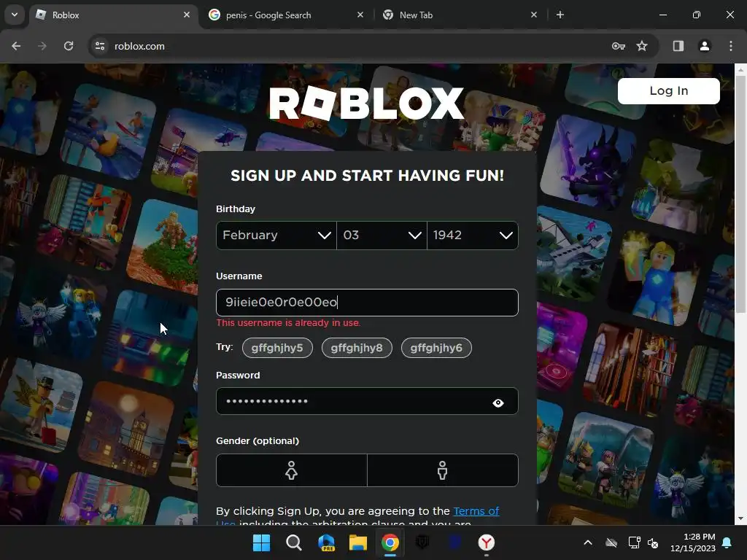Screen dimensions: 747x560
Task: Open the notifications bell icon
Action: [x=727, y=542]
